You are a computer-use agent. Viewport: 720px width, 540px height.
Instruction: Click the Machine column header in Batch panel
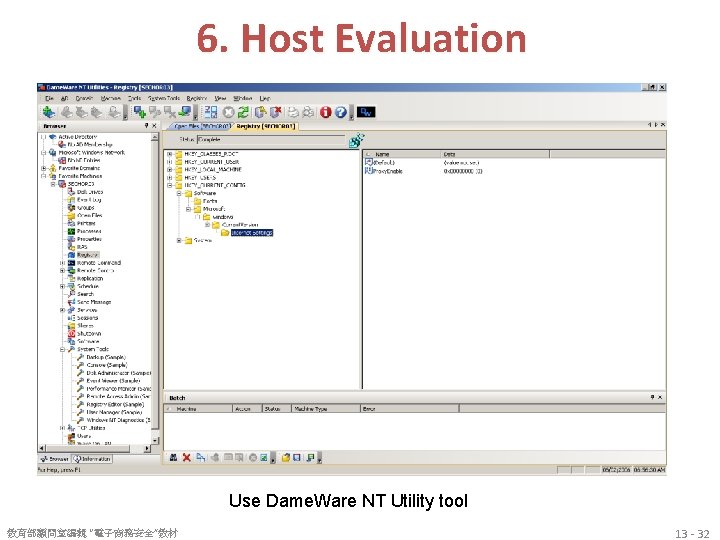coord(198,409)
